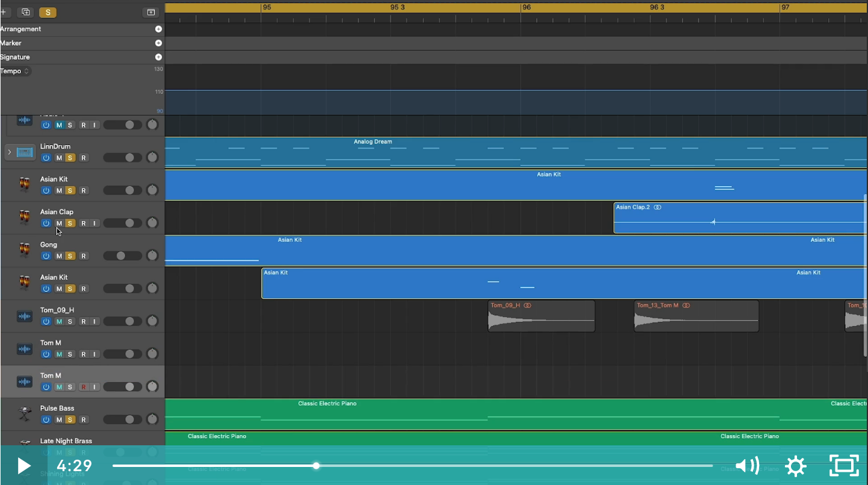Click the Pulse Bass track pan knob

[x=152, y=419]
